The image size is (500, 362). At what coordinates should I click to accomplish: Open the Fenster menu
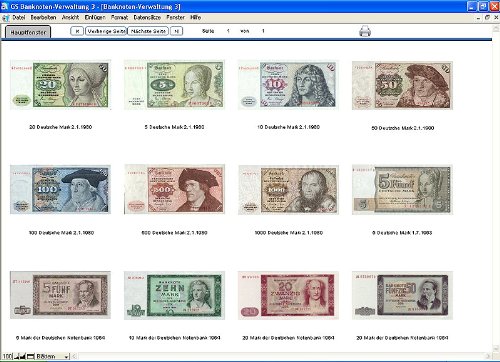tap(175, 17)
